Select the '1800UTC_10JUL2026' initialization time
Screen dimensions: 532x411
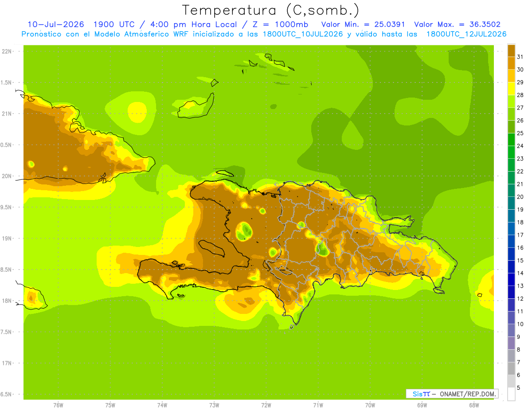click(x=302, y=34)
